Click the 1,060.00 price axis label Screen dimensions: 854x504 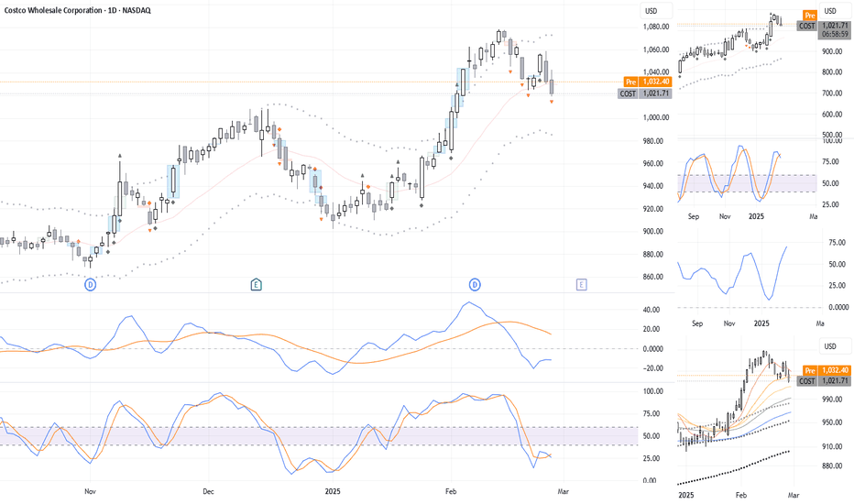pyautogui.click(x=656, y=49)
